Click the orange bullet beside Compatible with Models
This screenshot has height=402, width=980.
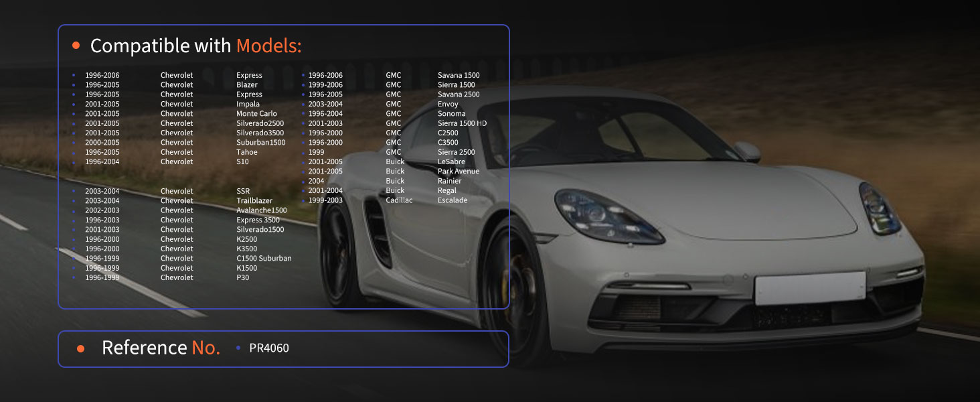coord(76,46)
